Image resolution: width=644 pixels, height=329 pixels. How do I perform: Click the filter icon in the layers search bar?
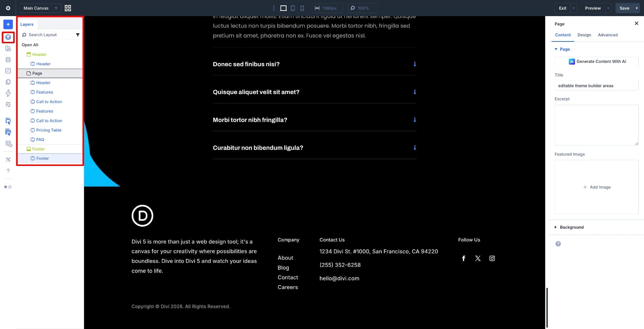point(78,35)
